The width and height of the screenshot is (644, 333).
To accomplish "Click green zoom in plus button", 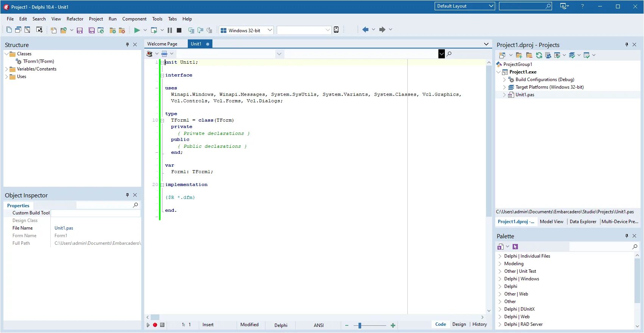I will coord(393,325).
